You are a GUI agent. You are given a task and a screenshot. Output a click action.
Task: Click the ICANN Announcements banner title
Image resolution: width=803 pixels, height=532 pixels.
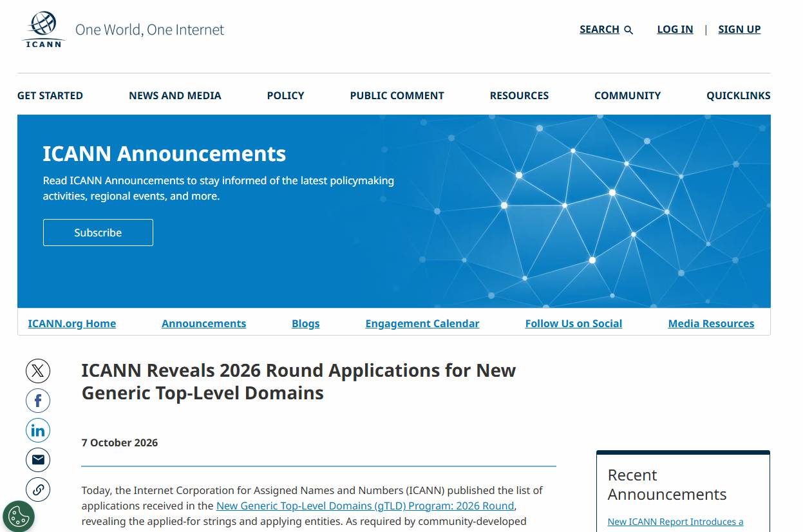[164, 153]
